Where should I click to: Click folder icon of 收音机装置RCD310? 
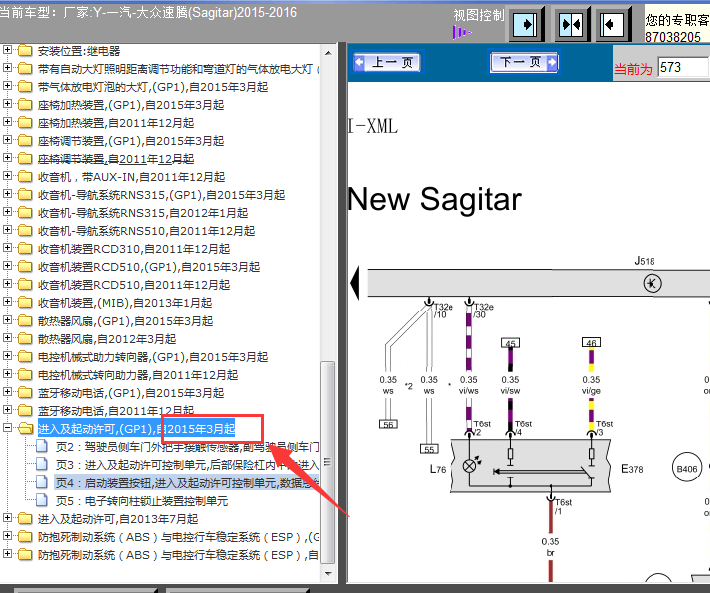click(x=25, y=249)
